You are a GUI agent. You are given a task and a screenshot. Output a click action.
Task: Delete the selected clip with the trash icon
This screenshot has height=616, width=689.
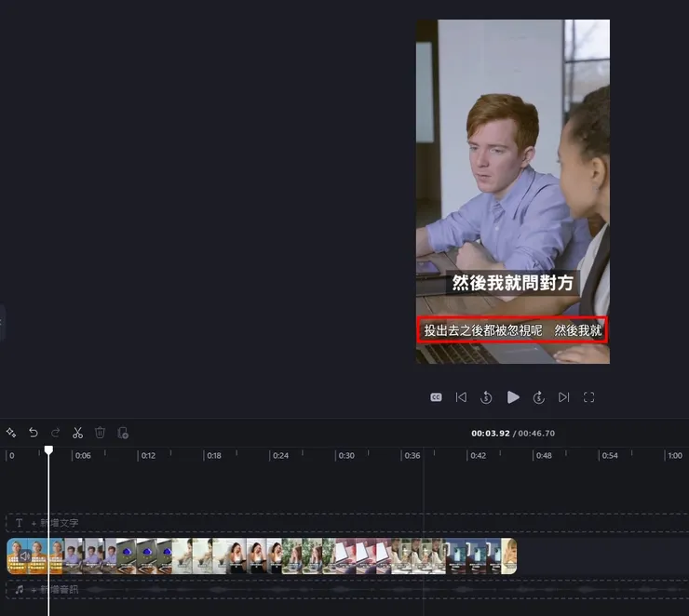[x=101, y=433]
